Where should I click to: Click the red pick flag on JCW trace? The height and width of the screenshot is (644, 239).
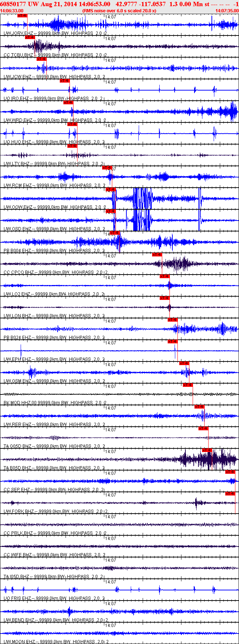42,59
